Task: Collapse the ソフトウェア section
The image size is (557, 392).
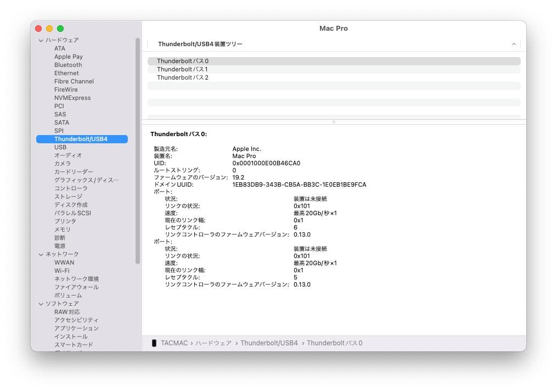Action: click(x=41, y=304)
